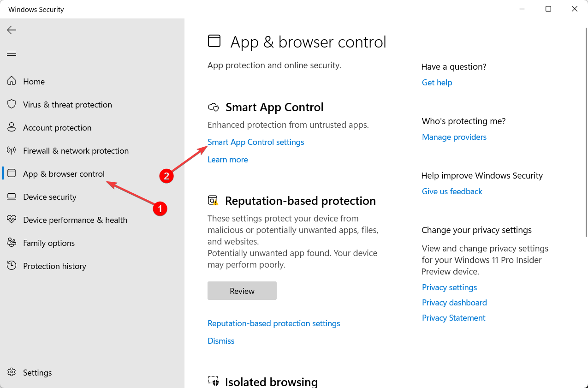This screenshot has width=588, height=388.
Task: Collapse the navigation pane with the hamburger icon
Action: 12,53
